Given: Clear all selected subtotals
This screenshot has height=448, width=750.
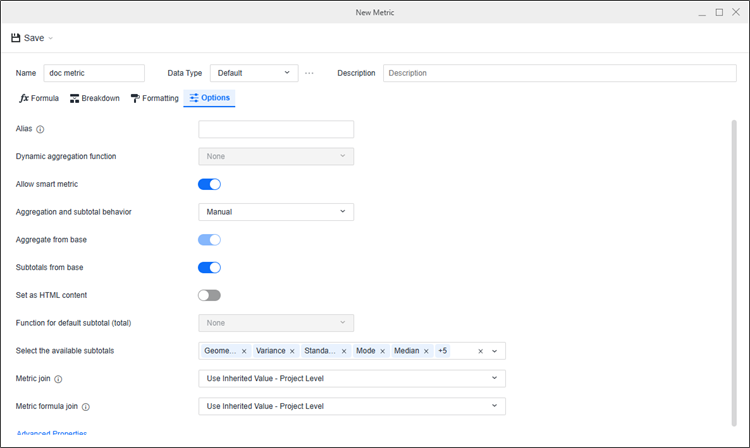Looking at the screenshot, I should [480, 351].
